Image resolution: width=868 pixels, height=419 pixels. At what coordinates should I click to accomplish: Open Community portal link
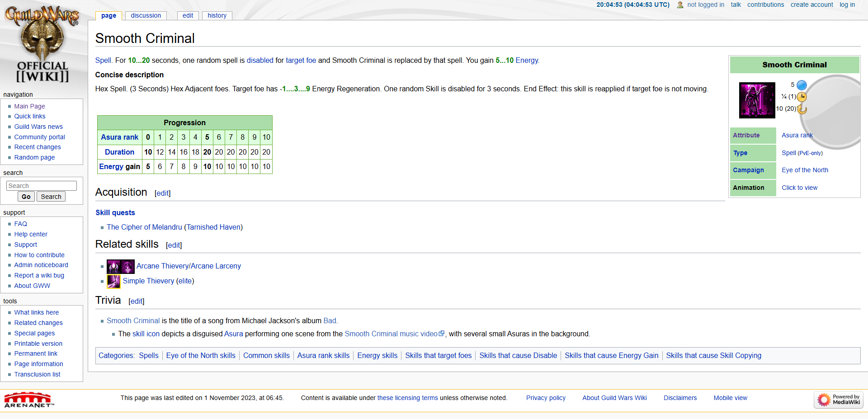(x=39, y=137)
